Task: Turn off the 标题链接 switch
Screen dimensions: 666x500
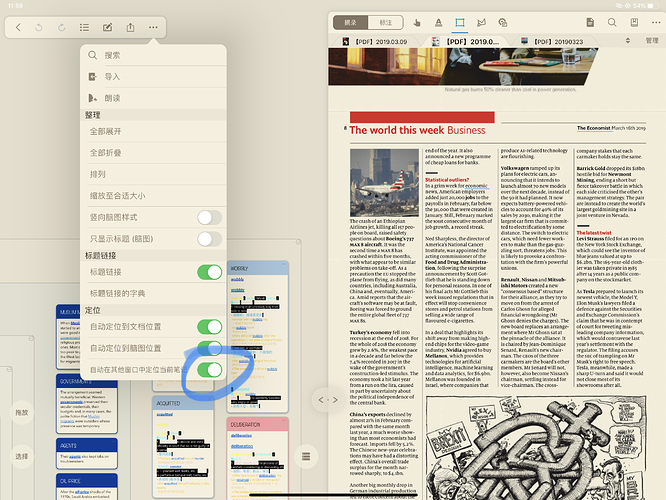Action: coord(209,272)
